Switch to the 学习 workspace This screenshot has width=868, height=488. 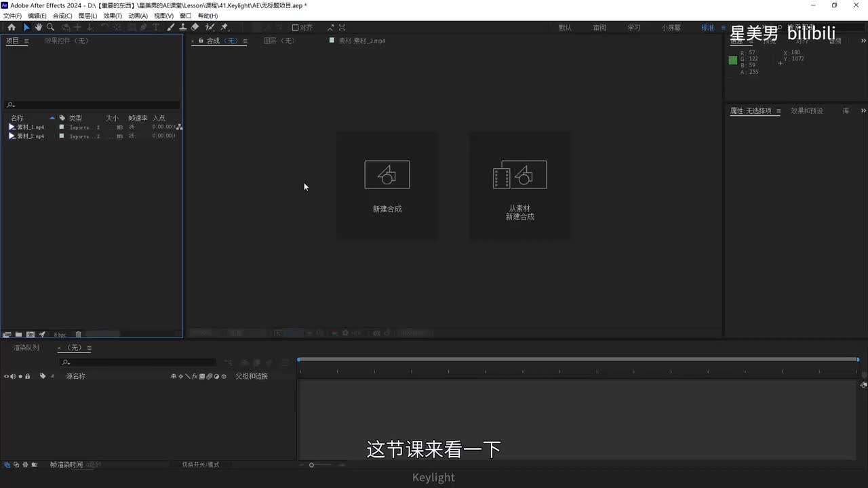pyautogui.click(x=634, y=28)
